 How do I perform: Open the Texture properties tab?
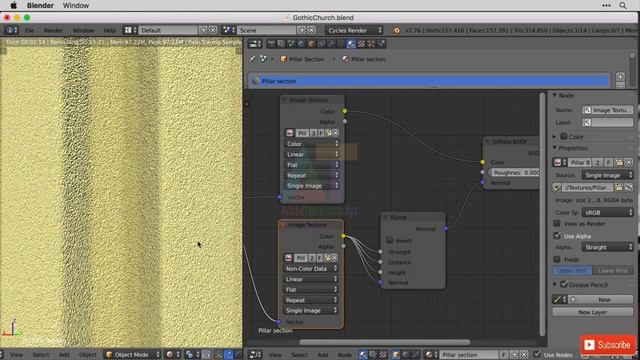click(x=361, y=44)
